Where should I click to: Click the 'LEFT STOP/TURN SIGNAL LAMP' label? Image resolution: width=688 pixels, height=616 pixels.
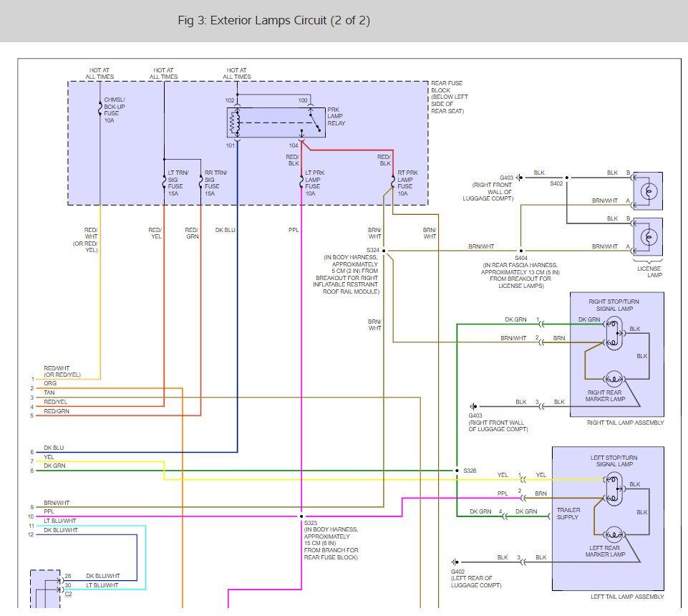614,461
